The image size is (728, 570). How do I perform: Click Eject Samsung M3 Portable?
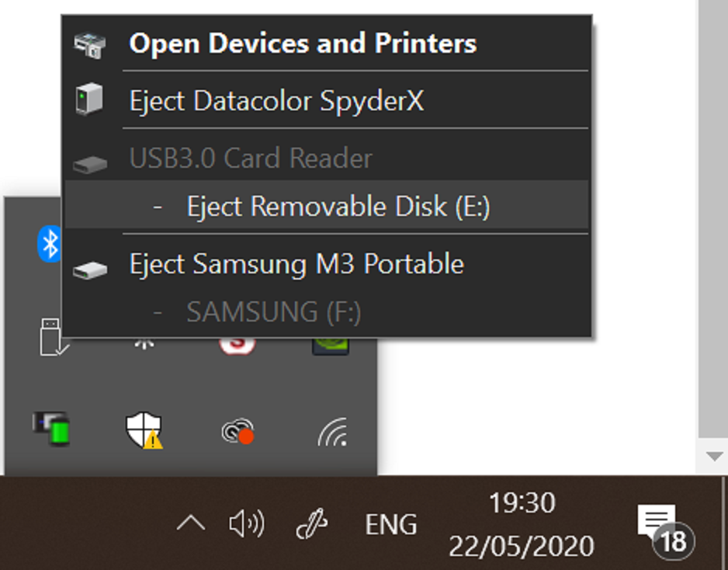[296, 264]
